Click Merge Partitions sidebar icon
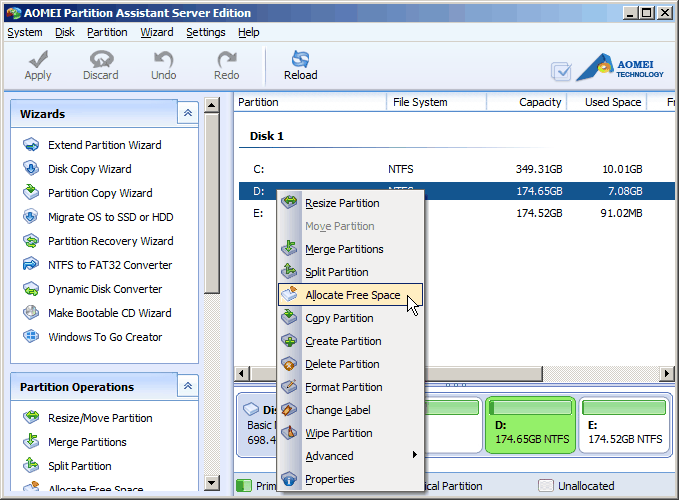The height and width of the screenshot is (500, 679). (31, 441)
